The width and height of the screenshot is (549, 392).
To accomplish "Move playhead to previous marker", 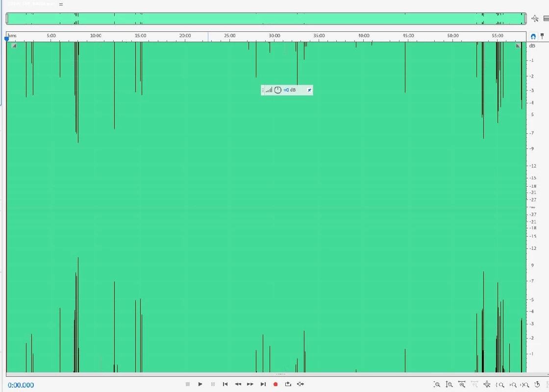I will pos(225,384).
